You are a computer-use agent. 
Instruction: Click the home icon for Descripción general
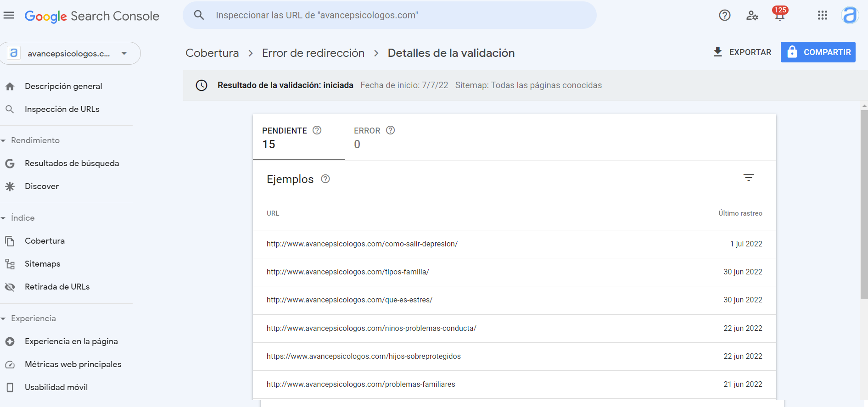point(10,86)
